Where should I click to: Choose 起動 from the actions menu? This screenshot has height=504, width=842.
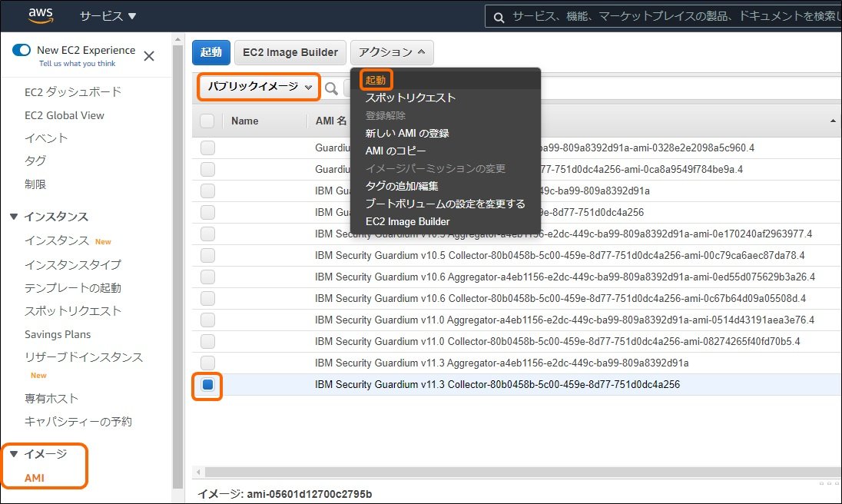376,80
